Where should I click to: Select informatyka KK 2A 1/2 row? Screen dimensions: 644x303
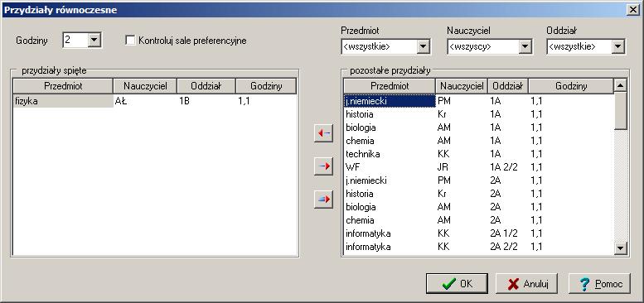[478, 233]
